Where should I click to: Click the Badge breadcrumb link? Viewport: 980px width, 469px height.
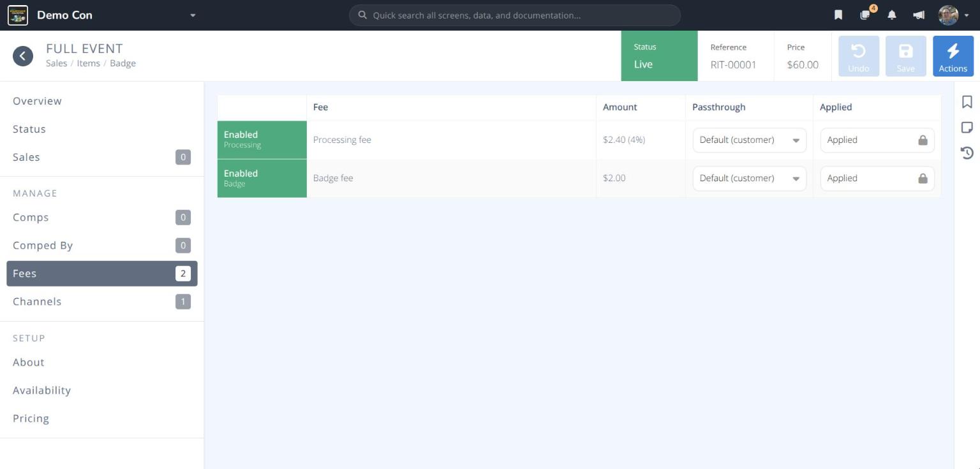point(123,63)
